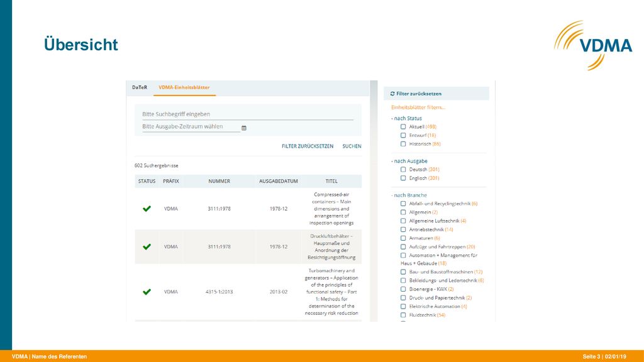Check the Antriebstechnik branch box
644x362 pixels.
pyautogui.click(x=403, y=229)
